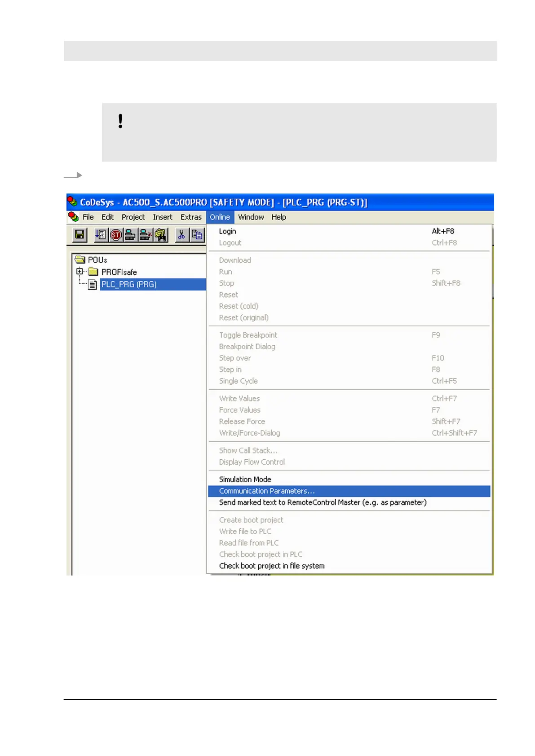Click the Cut scissors toolbar icon
This screenshot has height=756, width=535.
click(x=181, y=235)
